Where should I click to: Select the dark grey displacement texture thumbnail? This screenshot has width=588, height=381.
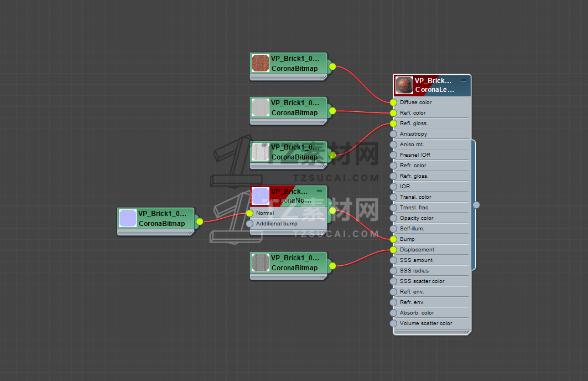click(261, 262)
